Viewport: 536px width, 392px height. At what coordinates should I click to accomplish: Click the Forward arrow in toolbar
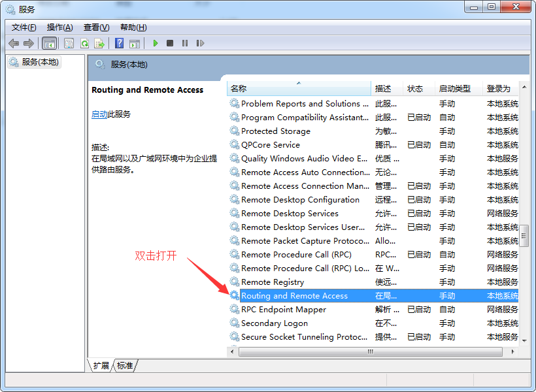28,43
